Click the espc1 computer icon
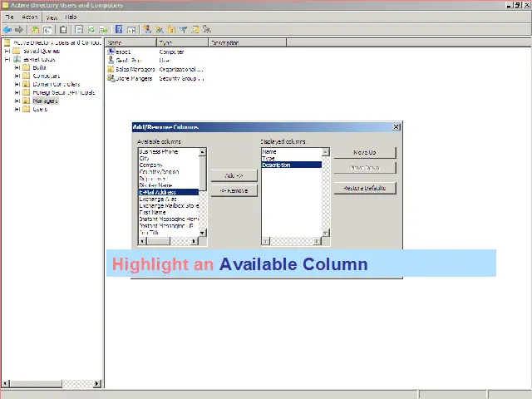532x399 pixels. pyautogui.click(x=111, y=52)
